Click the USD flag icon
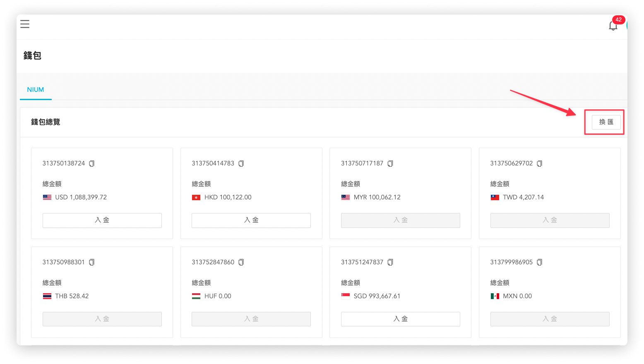This screenshot has width=644, height=364. pyautogui.click(x=47, y=197)
